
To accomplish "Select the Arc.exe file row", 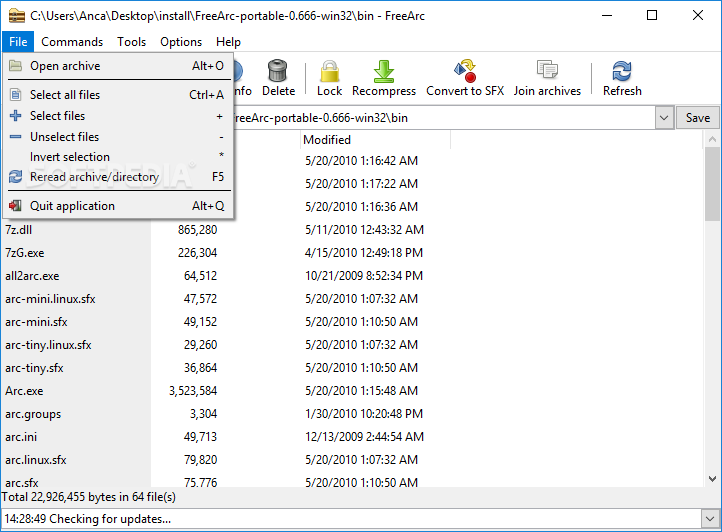I will [352, 391].
